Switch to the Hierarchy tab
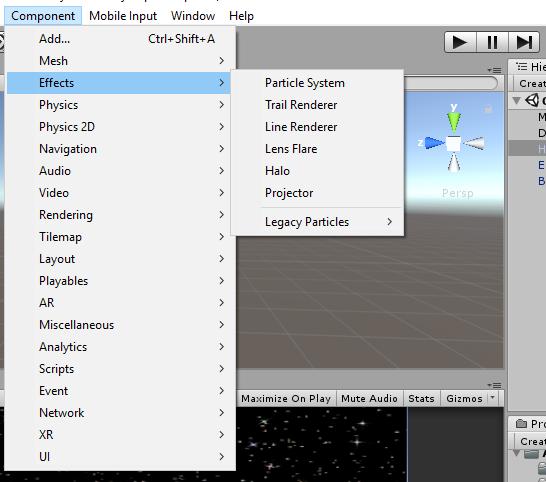Image resolution: width=546 pixels, height=482 pixels. tap(528, 67)
